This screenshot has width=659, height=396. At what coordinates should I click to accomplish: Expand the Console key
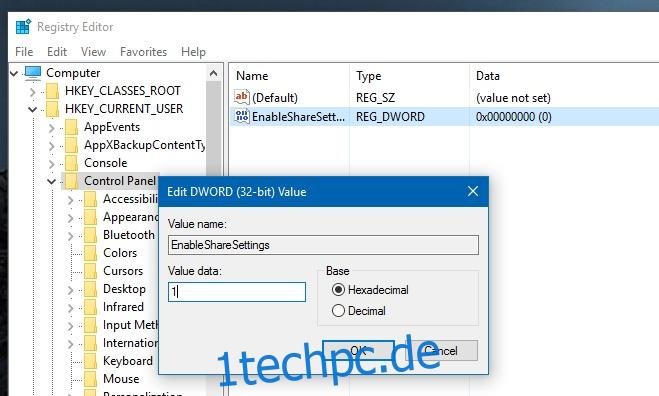[x=52, y=164]
